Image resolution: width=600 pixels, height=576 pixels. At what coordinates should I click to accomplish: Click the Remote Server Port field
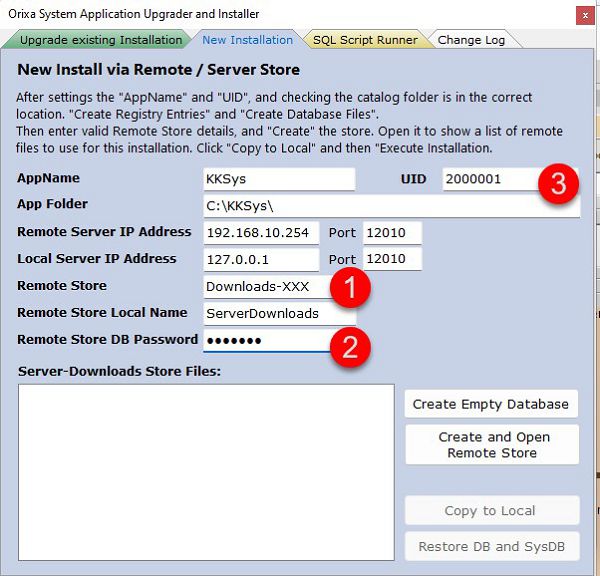coord(392,233)
